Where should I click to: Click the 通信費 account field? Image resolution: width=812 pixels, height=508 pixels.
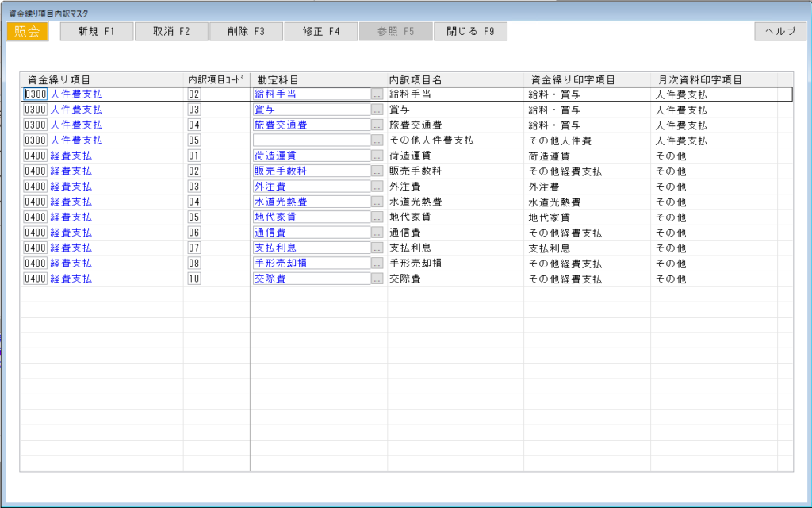click(311, 233)
